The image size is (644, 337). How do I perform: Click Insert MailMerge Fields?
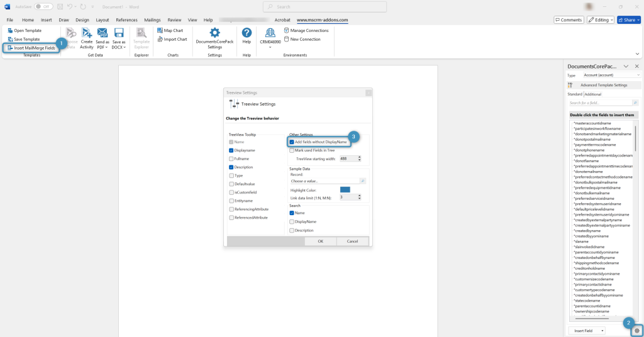[31, 48]
